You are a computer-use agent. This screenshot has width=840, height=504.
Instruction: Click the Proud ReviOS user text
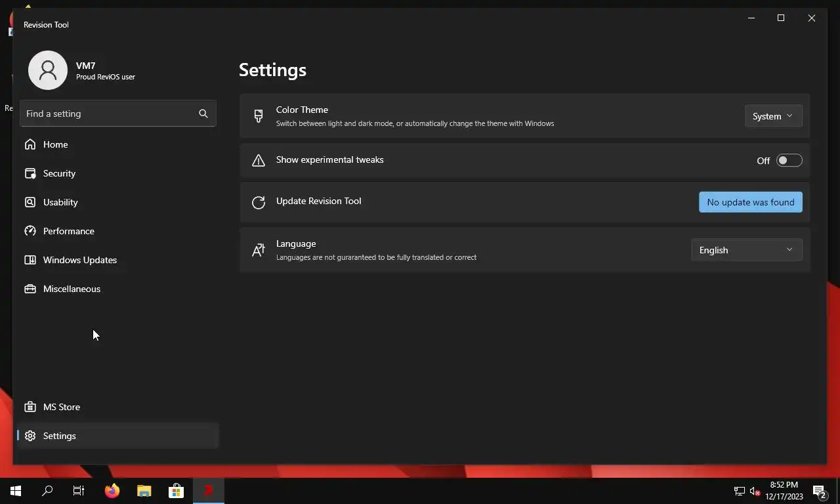tap(106, 77)
